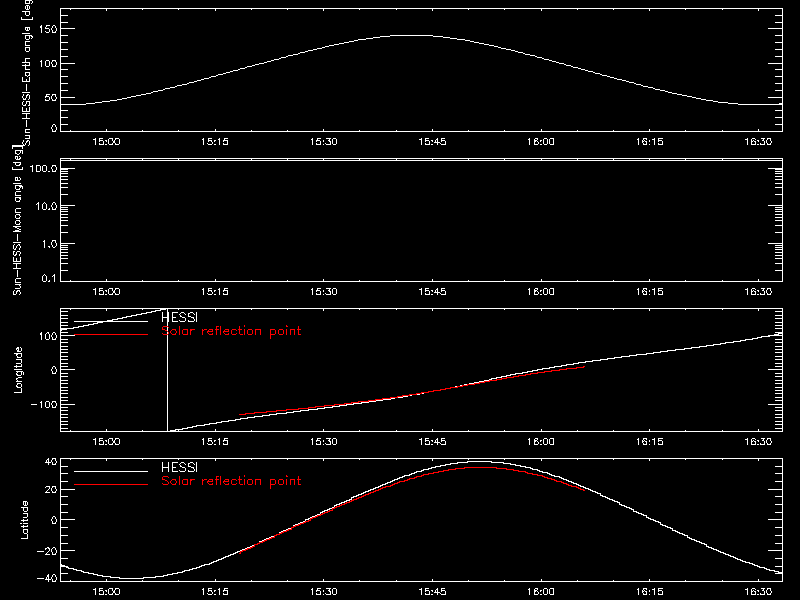Click the 15:00 time label under Longitude plot
The width and height of the screenshot is (800, 600).
(106, 441)
